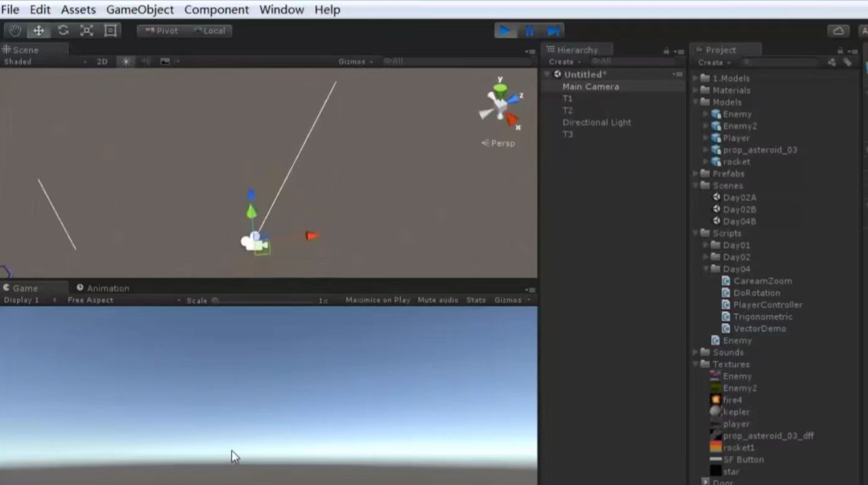
Task: Open the Scene view Gizmos dropdown
Action: pyautogui.click(x=355, y=61)
